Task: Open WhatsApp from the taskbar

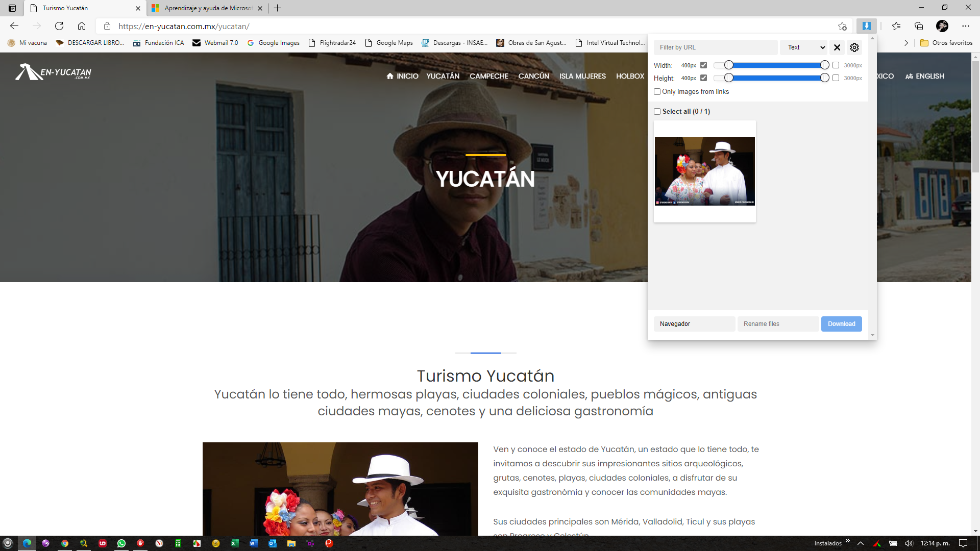Action: tap(121, 543)
